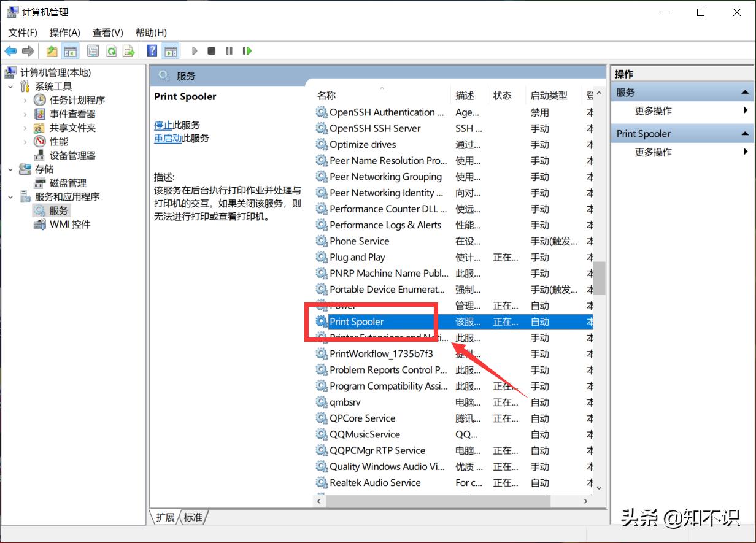Click the 重启动 link for the service
This screenshot has height=543, width=756.
(169, 138)
